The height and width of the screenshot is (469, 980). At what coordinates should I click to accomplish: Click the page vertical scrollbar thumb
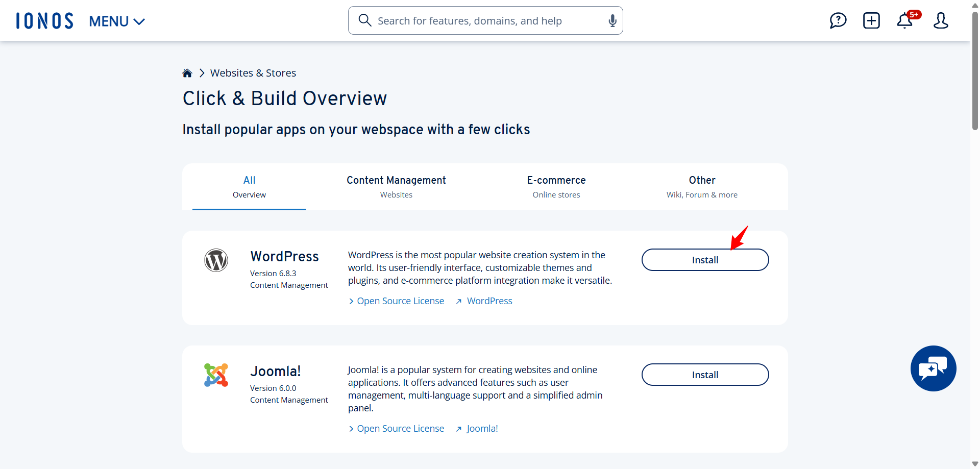pos(975,71)
